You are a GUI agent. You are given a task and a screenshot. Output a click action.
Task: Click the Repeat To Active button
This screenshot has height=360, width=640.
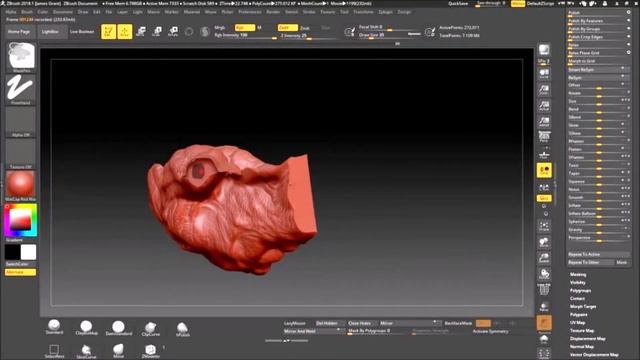click(598, 254)
